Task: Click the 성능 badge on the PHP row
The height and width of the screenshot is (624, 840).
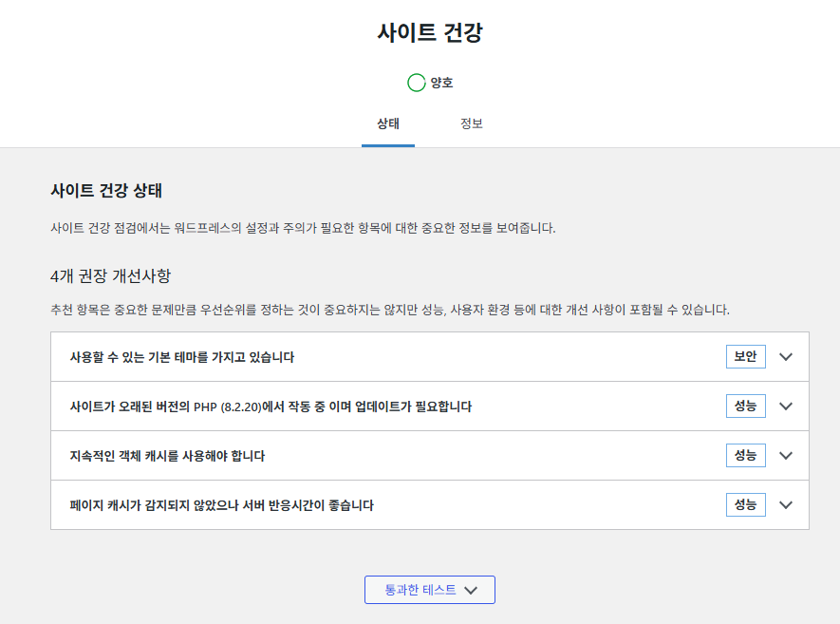Action: (x=746, y=407)
